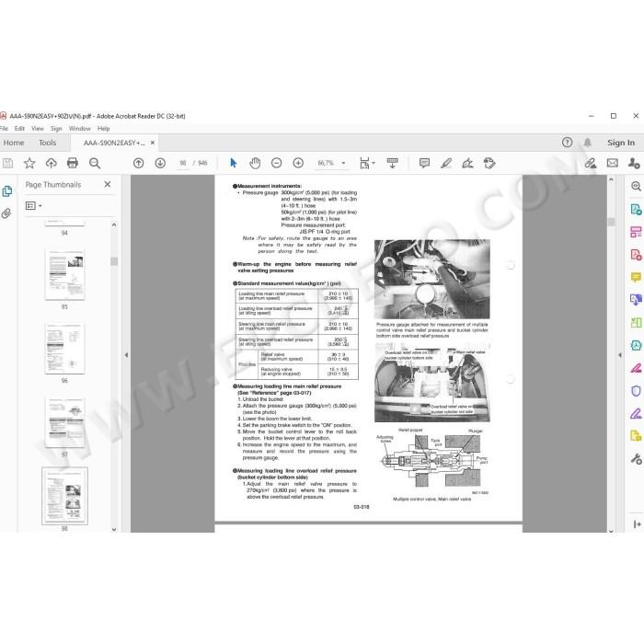Select the page 95 thumbnail
Screen dimensions: 644x644
tap(64, 274)
